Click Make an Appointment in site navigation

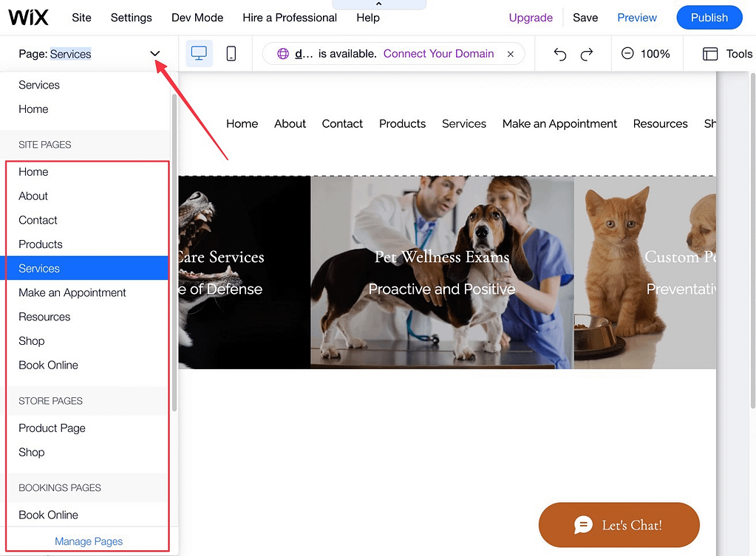click(559, 124)
